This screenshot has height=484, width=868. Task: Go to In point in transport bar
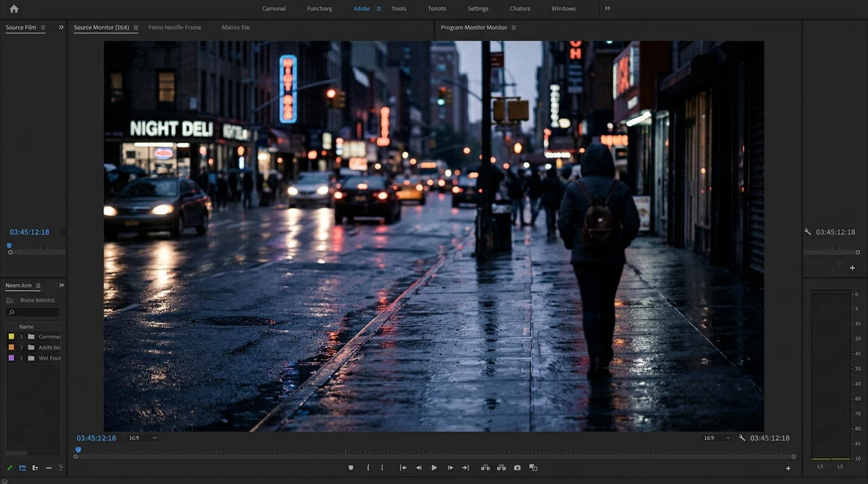click(403, 468)
